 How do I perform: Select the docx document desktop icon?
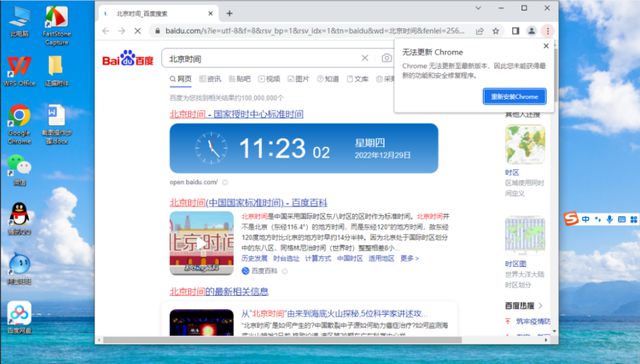(57, 124)
